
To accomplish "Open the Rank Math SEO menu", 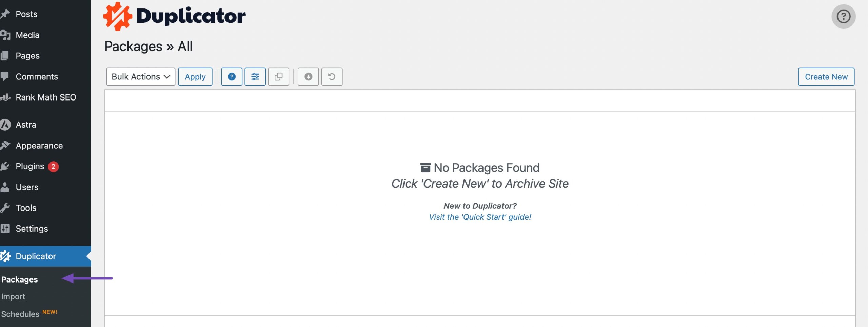I will pos(45,97).
